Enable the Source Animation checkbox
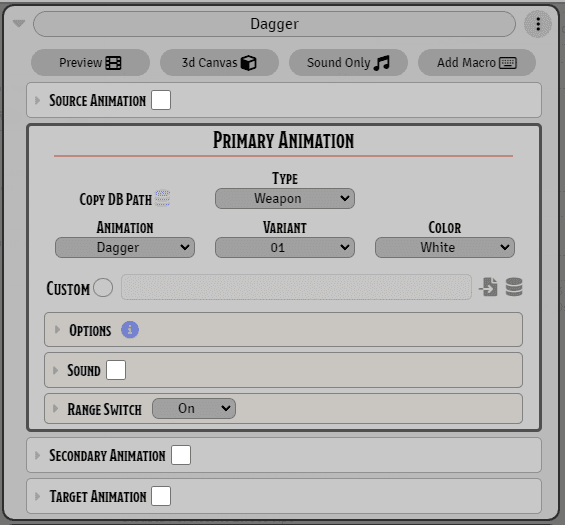 click(161, 100)
